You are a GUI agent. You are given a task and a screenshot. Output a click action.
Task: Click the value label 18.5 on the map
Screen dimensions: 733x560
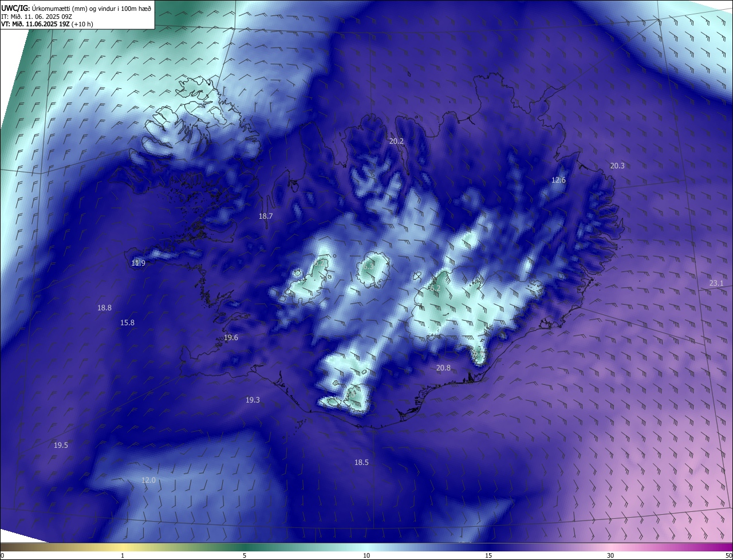(x=361, y=462)
